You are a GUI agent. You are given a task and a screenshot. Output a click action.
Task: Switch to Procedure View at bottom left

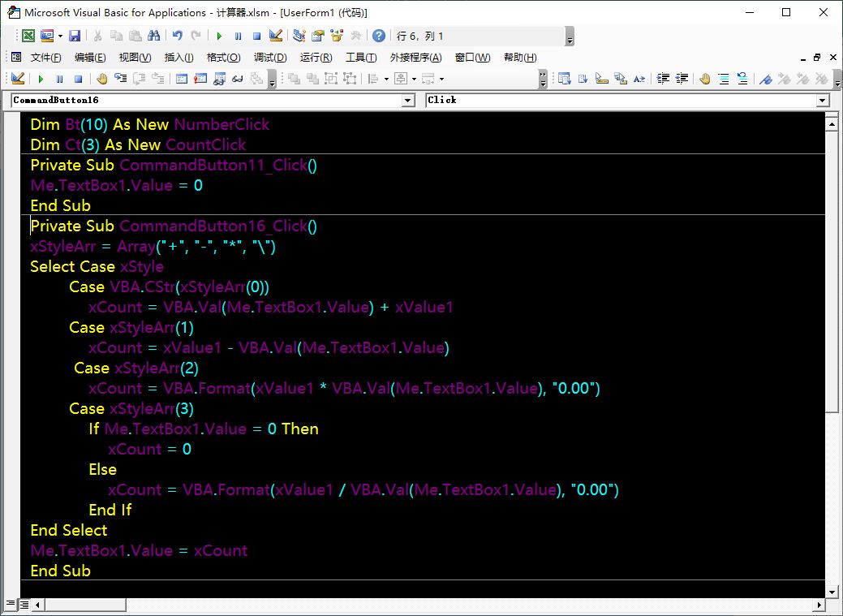pyautogui.click(x=11, y=605)
